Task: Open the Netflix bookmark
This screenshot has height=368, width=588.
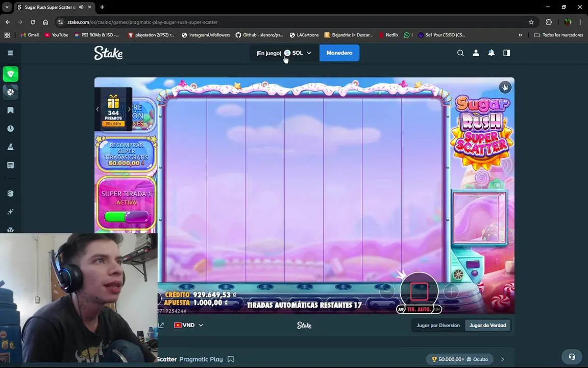Action: coord(388,35)
